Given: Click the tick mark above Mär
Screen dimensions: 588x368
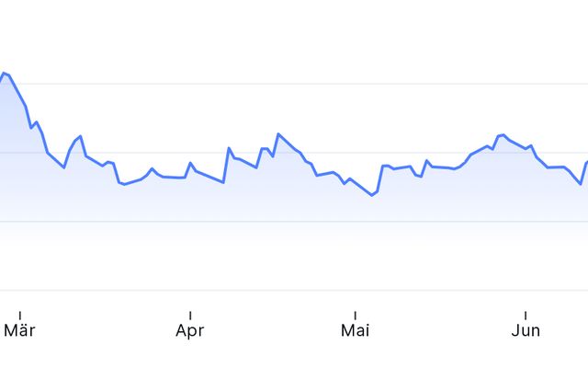Looking at the screenshot, I should tap(20, 316).
